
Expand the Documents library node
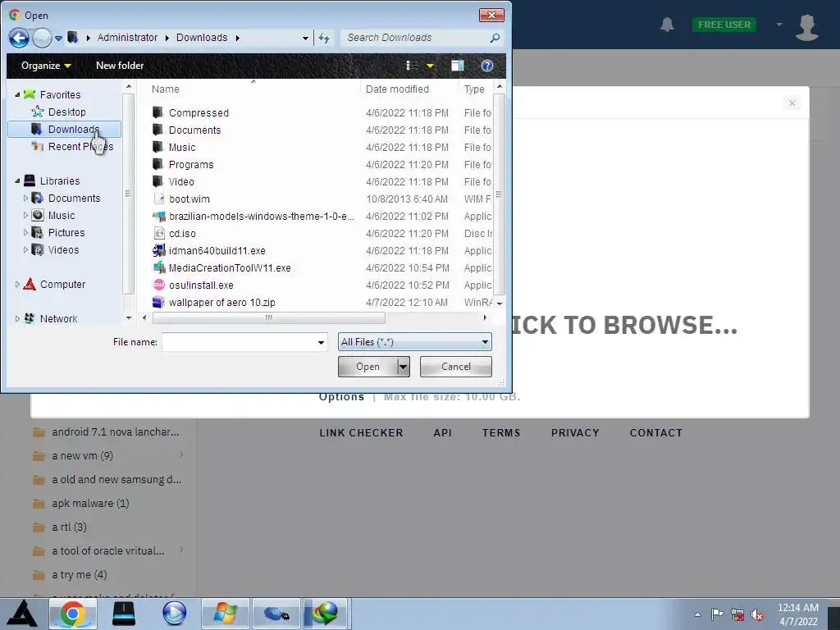click(x=25, y=198)
